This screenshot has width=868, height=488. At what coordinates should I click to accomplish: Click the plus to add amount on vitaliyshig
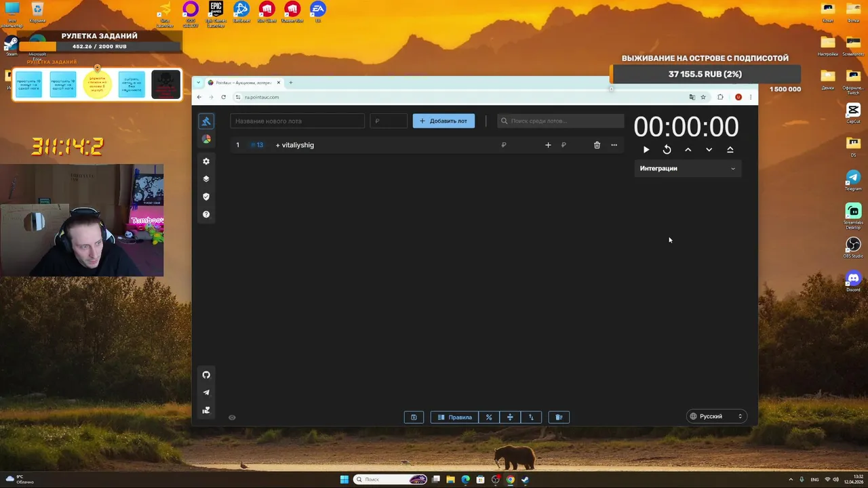coord(548,145)
